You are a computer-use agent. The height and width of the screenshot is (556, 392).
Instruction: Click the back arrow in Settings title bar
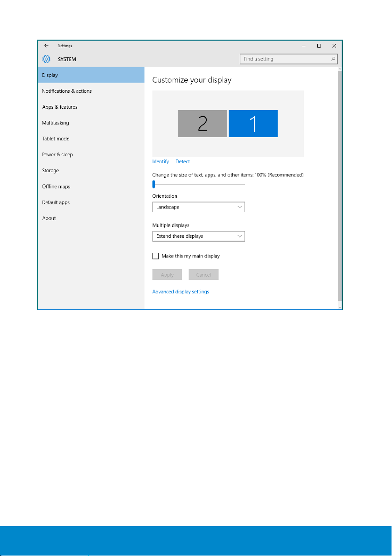point(46,46)
